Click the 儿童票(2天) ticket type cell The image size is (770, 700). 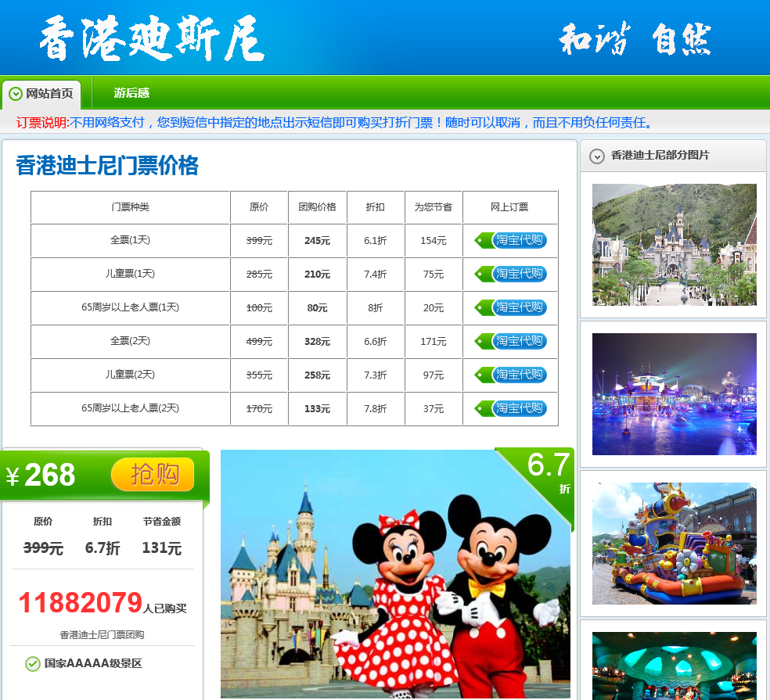[130, 375]
